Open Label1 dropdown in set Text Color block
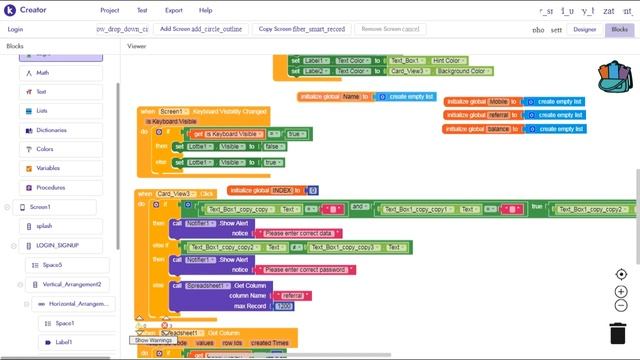640x360 pixels. click(316, 61)
